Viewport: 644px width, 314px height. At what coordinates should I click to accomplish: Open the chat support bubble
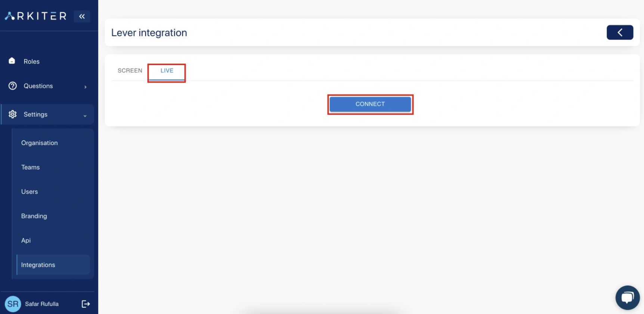click(628, 298)
